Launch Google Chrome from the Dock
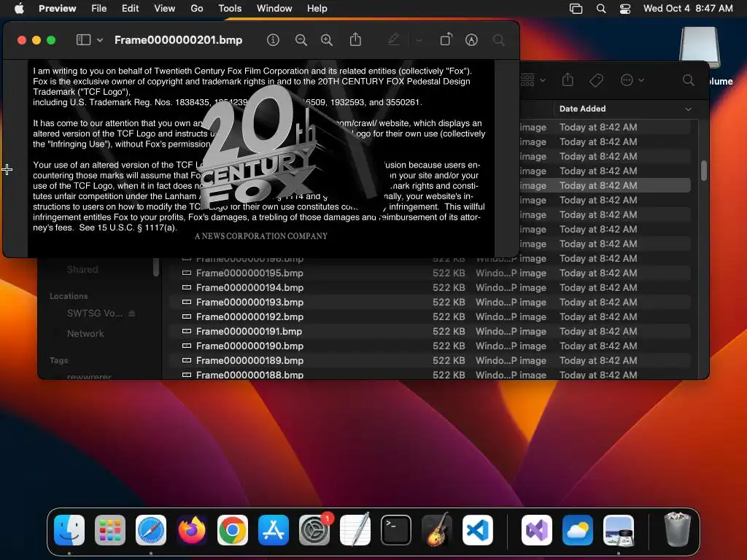The height and width of the screenshot is (560, 747). 233,530
